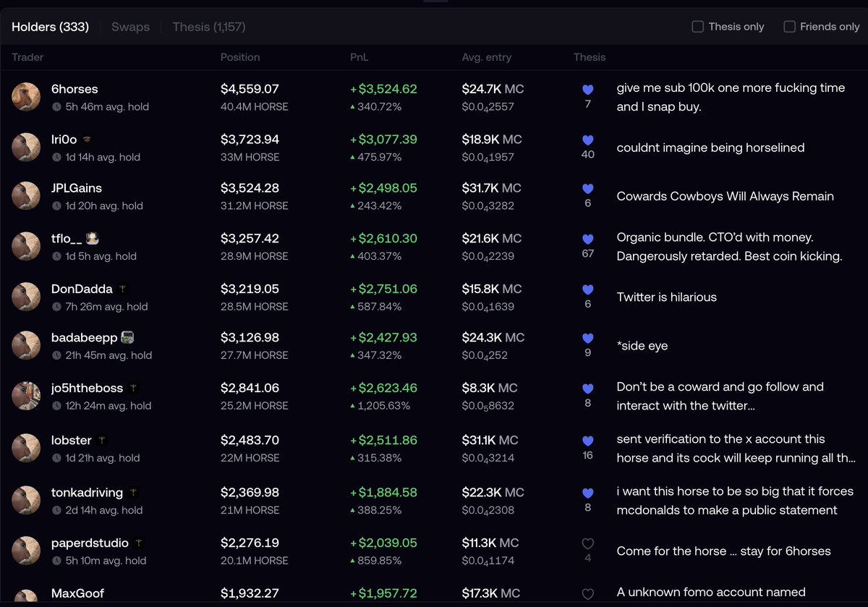Click PnL value +$3,077.39
The image size is (868, 607).
(x=383, y=139)
